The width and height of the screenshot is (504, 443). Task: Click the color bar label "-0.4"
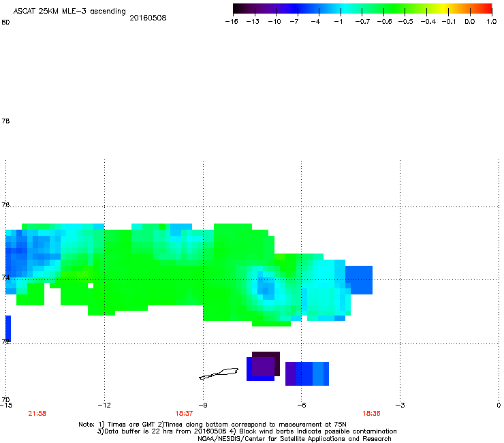coord(428,22)
